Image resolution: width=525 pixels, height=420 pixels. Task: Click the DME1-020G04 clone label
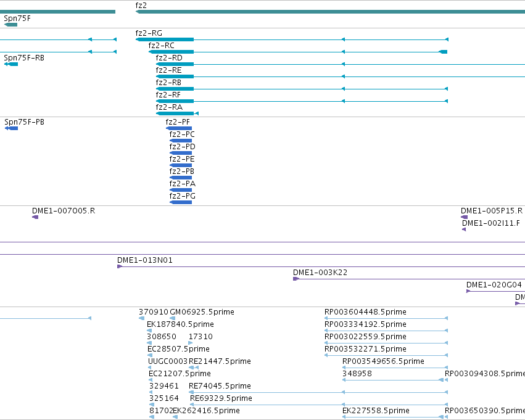click(494, 285)
